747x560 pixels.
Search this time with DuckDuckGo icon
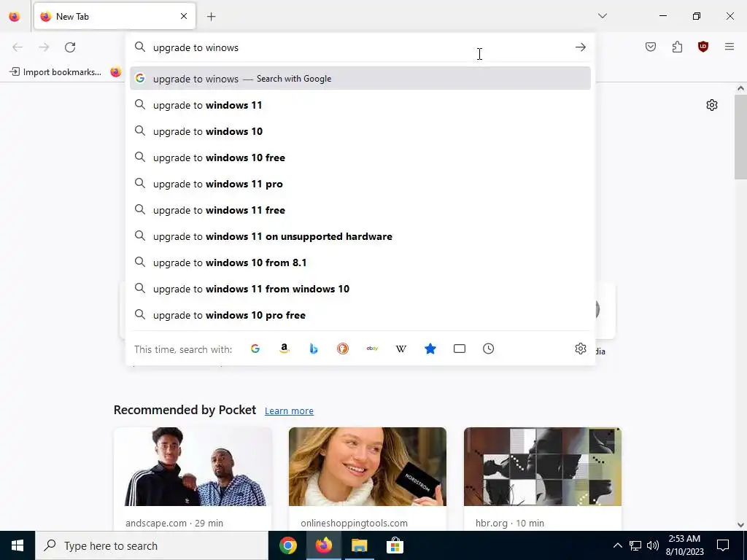(x=343, y=349)
